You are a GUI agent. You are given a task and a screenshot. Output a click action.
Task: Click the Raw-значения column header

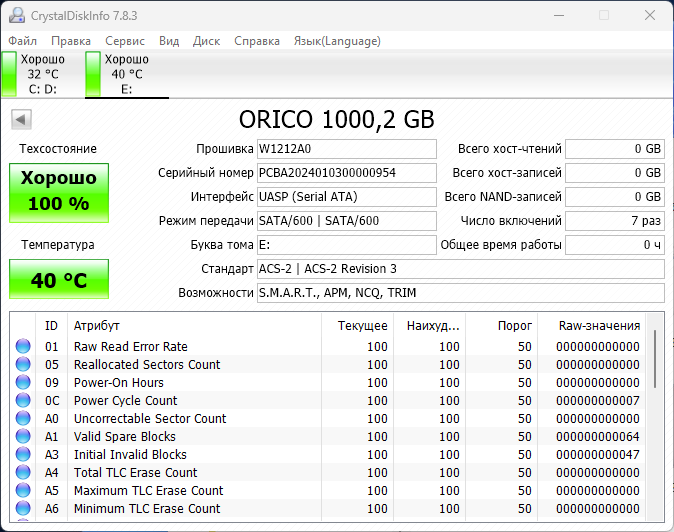point(598,326)
